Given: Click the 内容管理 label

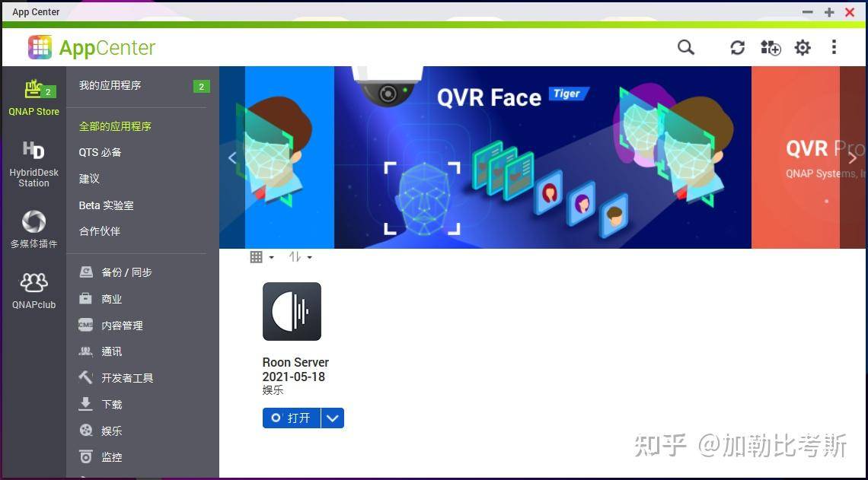Looking at the screenshot, I should tap(123, 325).
